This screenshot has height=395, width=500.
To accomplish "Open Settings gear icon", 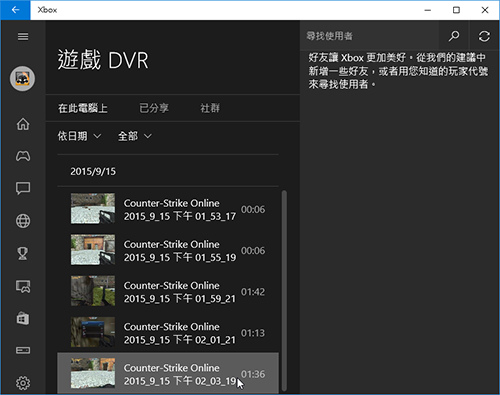I will pos(23,383).
